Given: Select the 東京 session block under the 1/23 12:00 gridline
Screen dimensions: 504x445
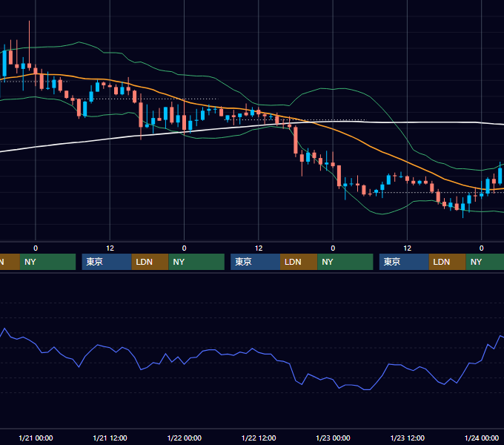Looking at the screenshot, I should click(404, 262).
